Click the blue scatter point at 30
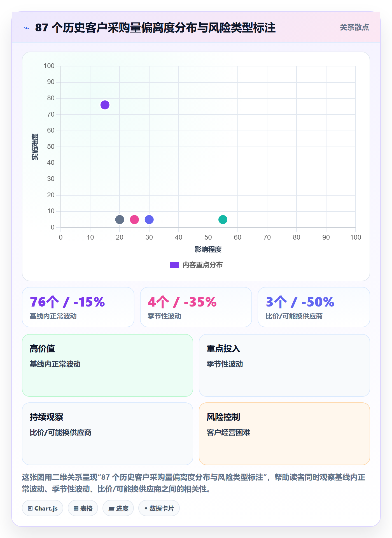The height and width of the screenshot is (538, 392). coord(149,219)
